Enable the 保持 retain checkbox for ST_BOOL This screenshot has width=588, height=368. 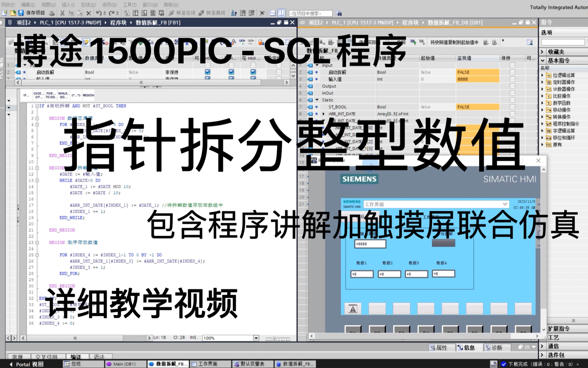512,107
